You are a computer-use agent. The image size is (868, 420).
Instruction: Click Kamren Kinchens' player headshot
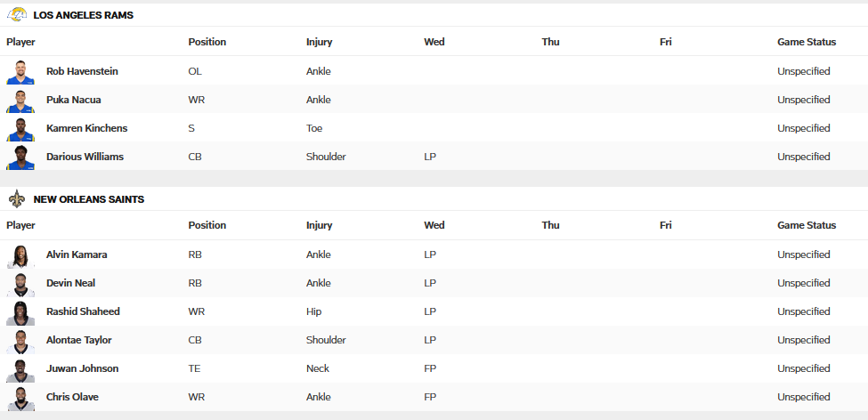[x=20, y=128]
